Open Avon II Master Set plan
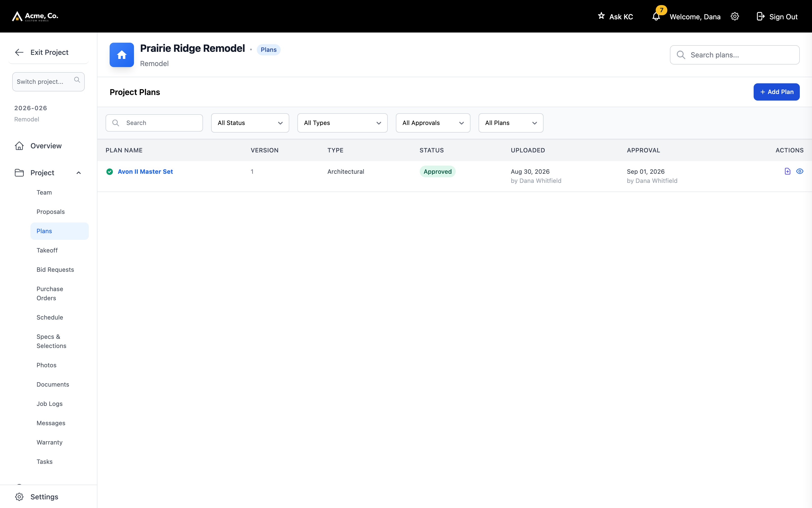Screen dimensions: 812x508 click(x=145, y=172)
